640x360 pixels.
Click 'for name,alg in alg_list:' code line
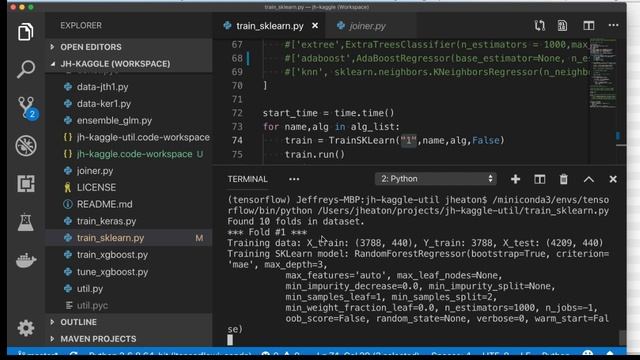coord(331,127)
